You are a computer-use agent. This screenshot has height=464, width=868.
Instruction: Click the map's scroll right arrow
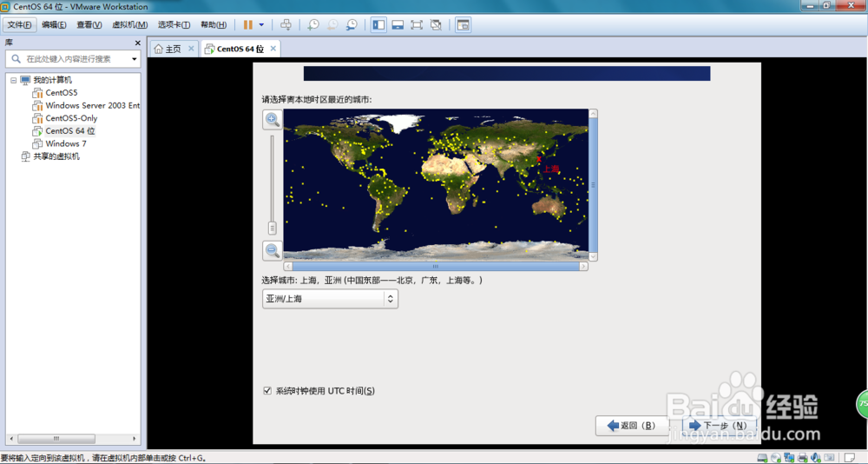[583, 267]
